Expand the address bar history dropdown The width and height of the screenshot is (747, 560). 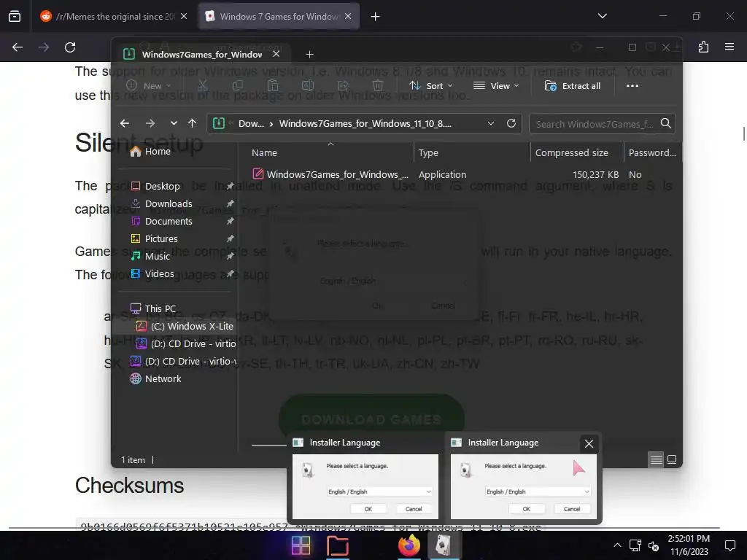[x=491, y=123]
